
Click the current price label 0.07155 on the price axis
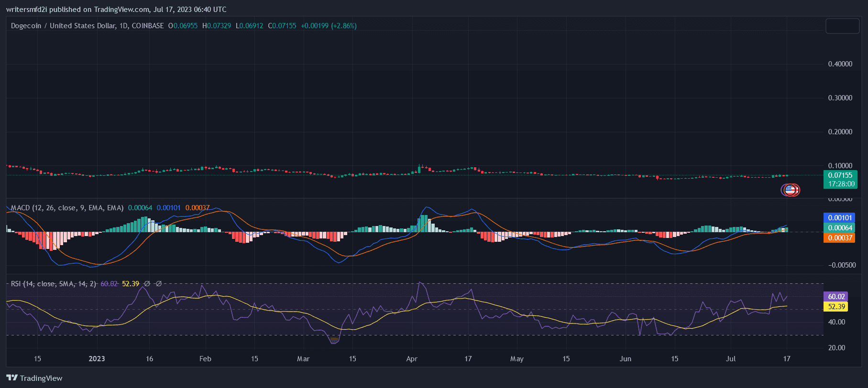[x=840, y=175]
